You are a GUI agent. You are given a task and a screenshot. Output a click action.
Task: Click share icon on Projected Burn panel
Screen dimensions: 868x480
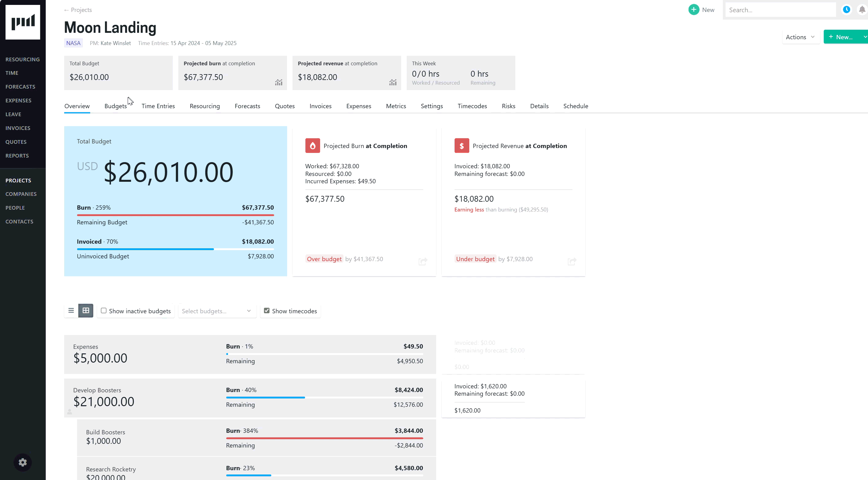[423, 261]
